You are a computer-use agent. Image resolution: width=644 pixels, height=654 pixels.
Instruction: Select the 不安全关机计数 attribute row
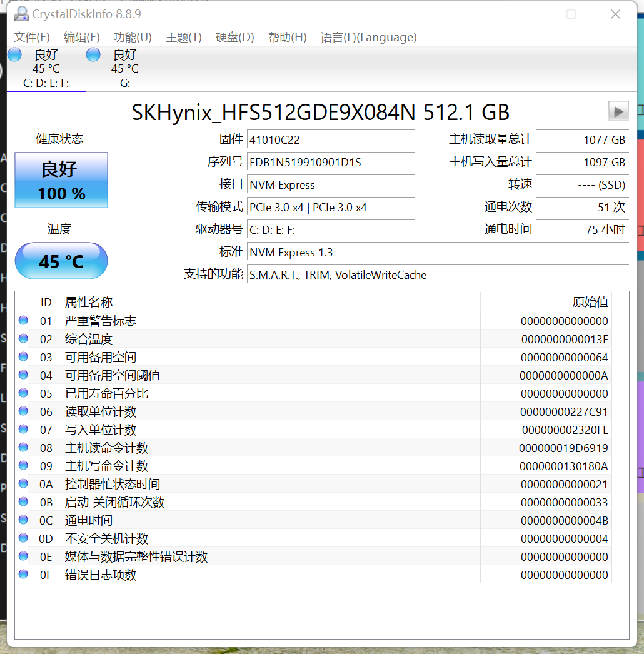313,538
